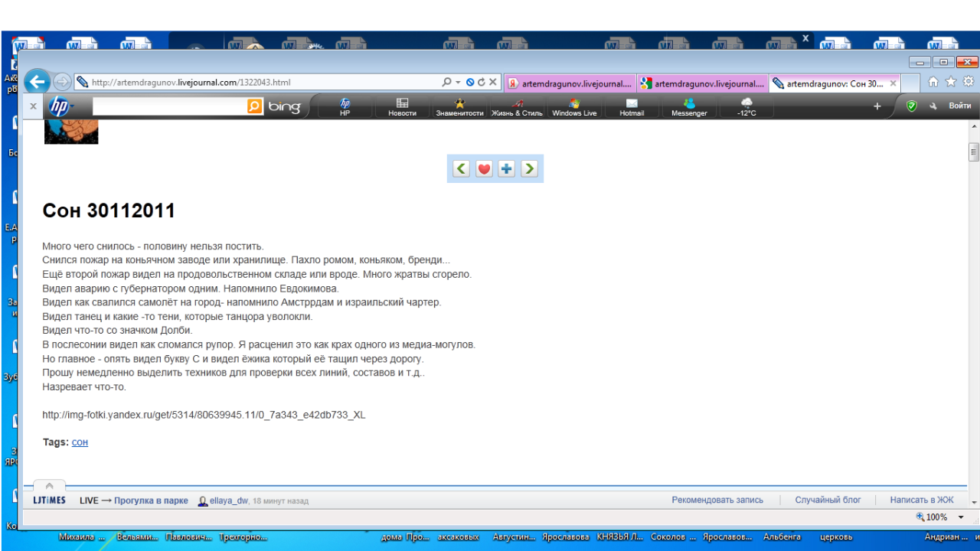This screenshot has width=980, height=551.
Task: Click the blue plus add-friend icon
Action: point(506,168)
